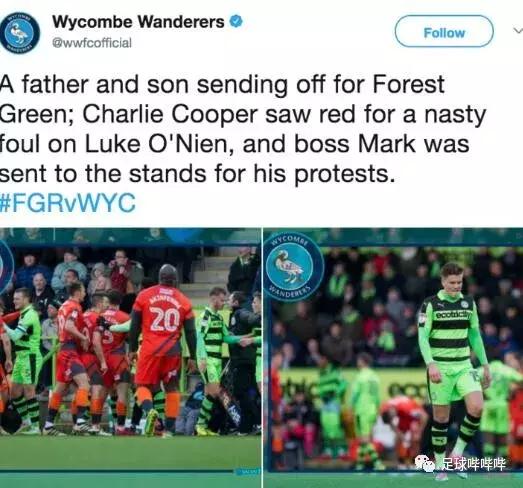The height and width of the screenshot is (488, 523).
Task: Click the Wycombe Wanderers profile avatar
Action: coord(19,33)
